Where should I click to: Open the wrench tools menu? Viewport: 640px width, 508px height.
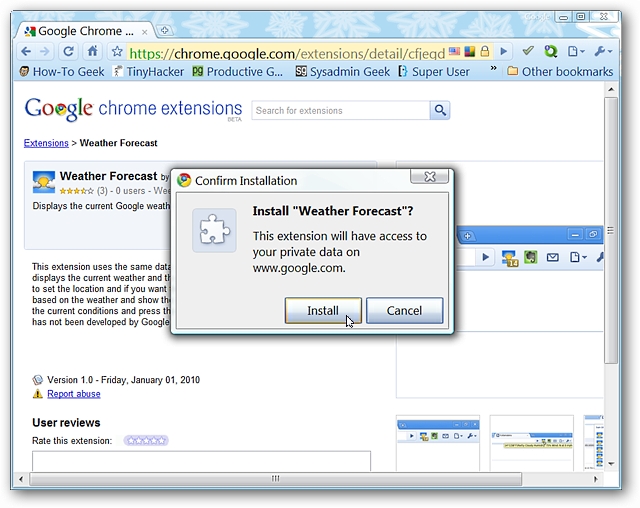pos(603,51)
